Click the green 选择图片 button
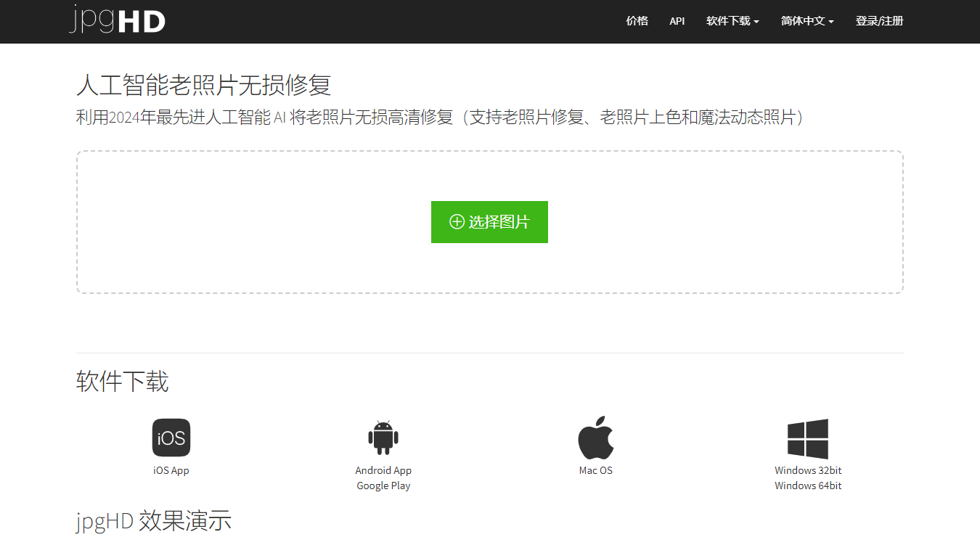980x553 pixels. coord(489,222)
